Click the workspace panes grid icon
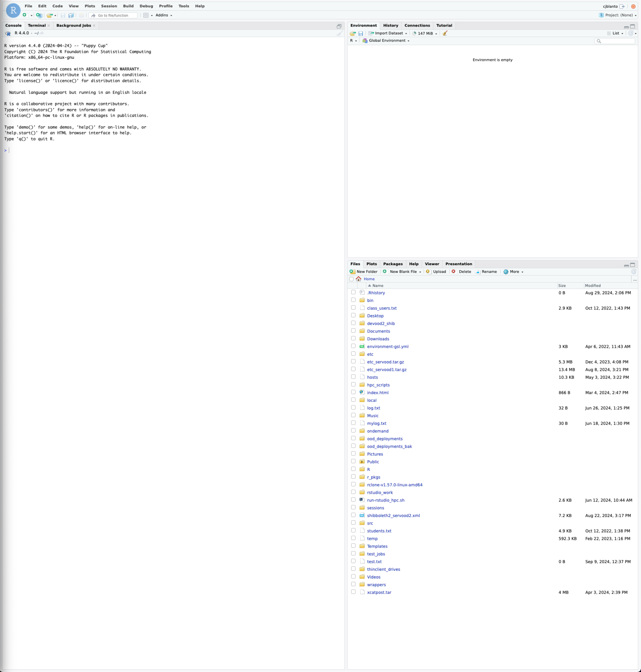641x672 pixels. point(146,15)
